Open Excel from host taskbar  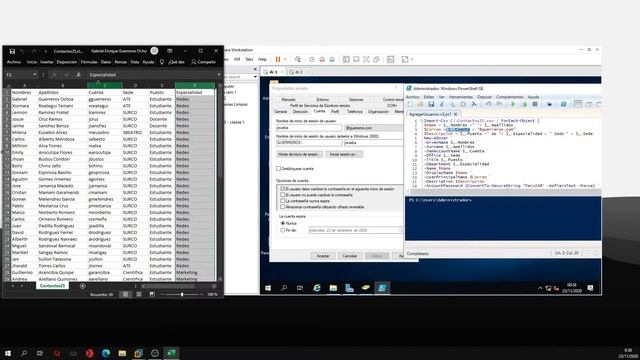point(171,353)
